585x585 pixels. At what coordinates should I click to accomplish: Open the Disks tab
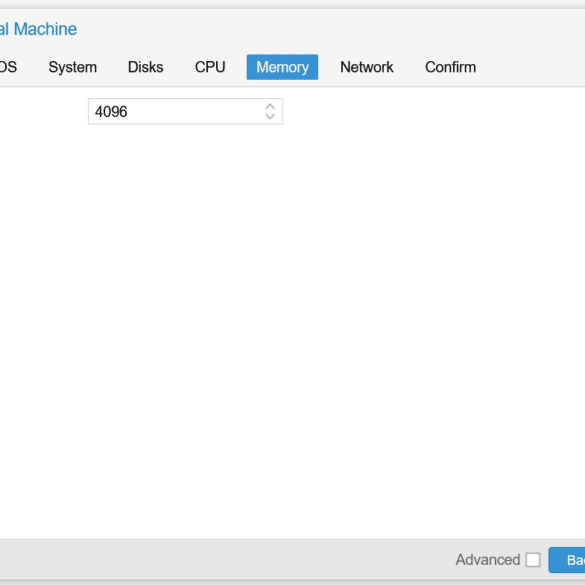click(146, 67)
